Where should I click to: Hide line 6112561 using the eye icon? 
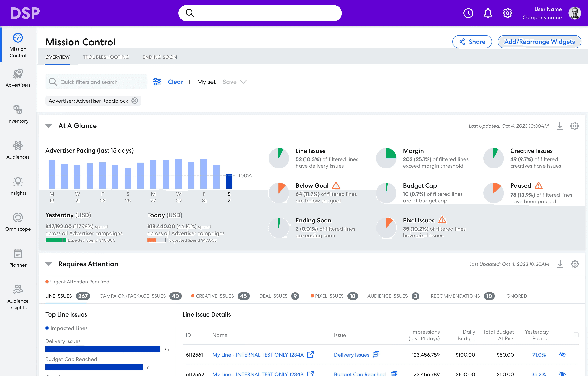562,355
